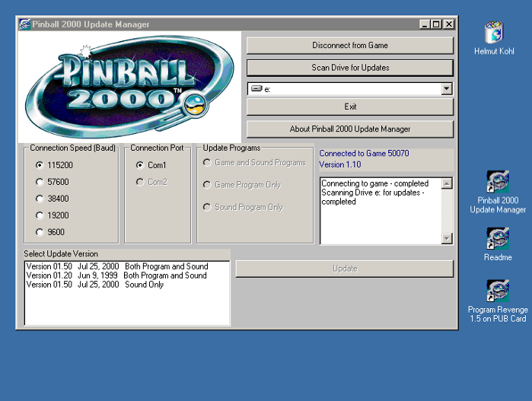Click the drive icon in the drive selector
Viewport: 532px width, 401px height.
point(256,89)
